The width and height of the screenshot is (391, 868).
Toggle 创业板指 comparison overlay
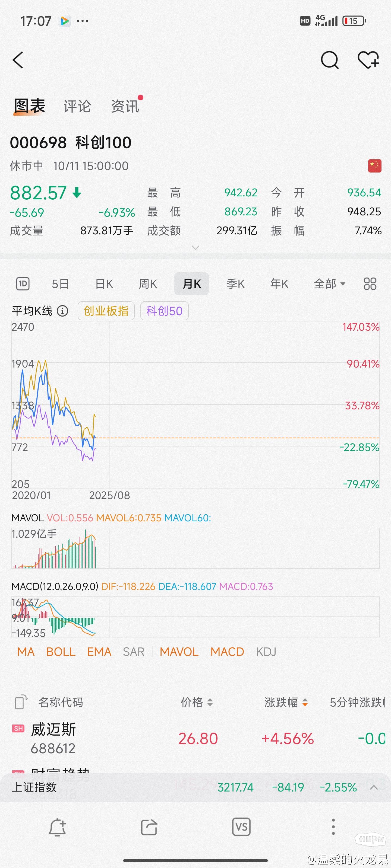(x=106, y=311)
